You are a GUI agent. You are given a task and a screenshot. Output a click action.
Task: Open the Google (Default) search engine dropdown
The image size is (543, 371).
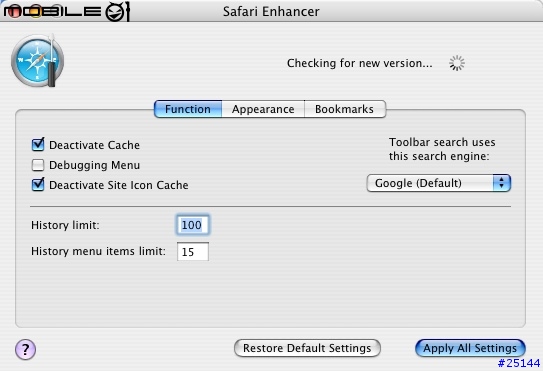[x=438, y=183]
